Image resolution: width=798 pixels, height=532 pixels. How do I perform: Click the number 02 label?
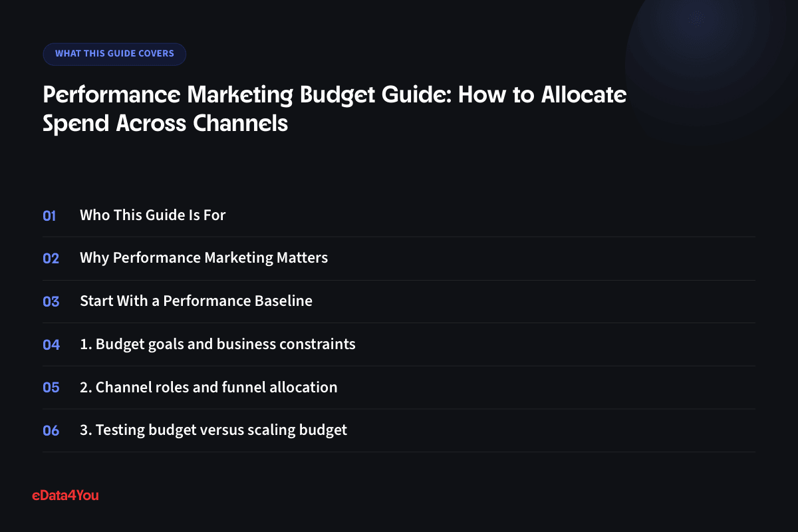(51, 259)
